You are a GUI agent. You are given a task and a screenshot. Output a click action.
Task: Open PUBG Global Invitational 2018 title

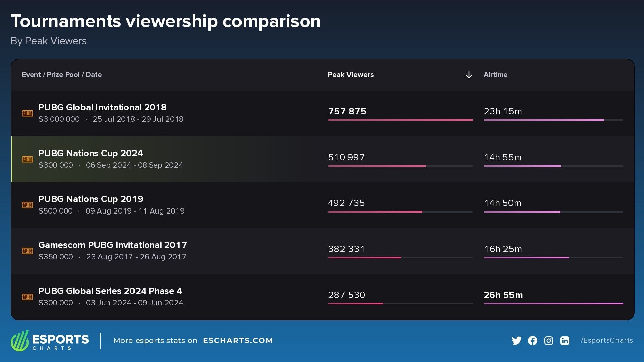(x=102, y=107)
